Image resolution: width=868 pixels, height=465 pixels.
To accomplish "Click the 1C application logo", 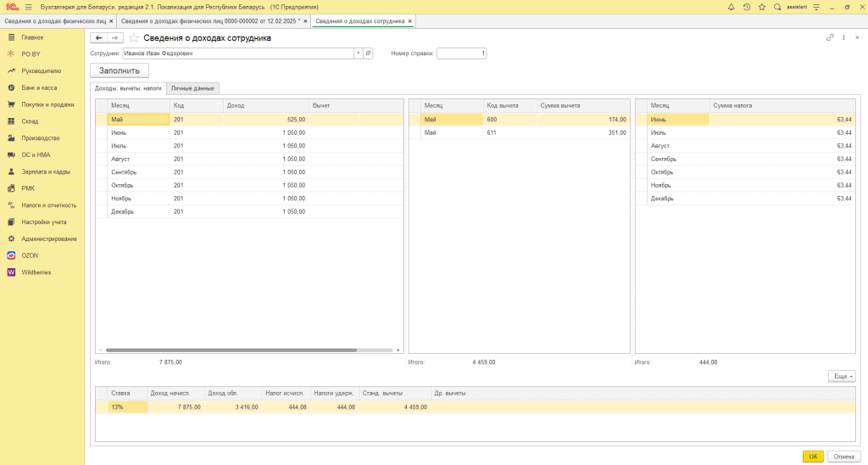I will pos(12,7).
